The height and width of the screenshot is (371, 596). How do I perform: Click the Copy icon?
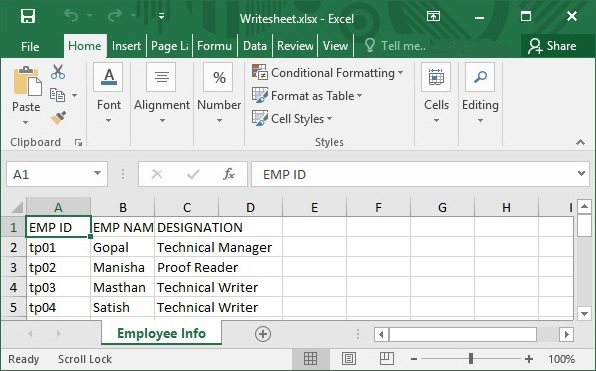pyautogui.click(x=57, y=95)
